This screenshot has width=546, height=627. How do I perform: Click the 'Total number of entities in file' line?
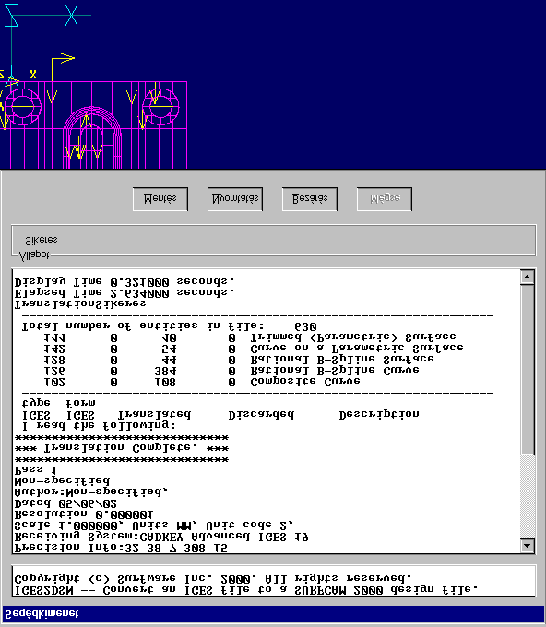tap(169, 327)
